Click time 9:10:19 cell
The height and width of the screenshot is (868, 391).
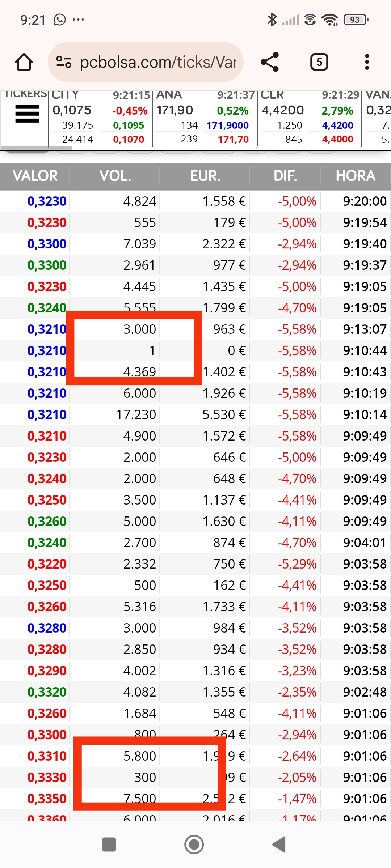[x=365, y=393]
